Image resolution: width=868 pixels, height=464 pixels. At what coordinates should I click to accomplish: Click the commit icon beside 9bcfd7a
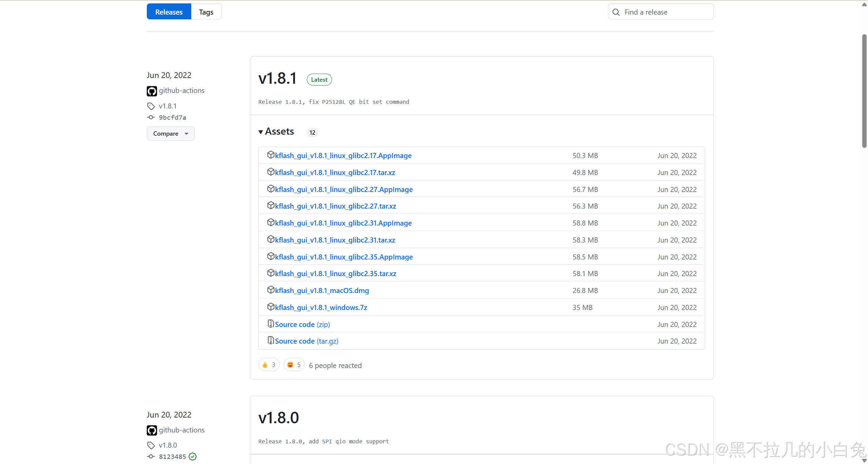click(x=151, y=117)
